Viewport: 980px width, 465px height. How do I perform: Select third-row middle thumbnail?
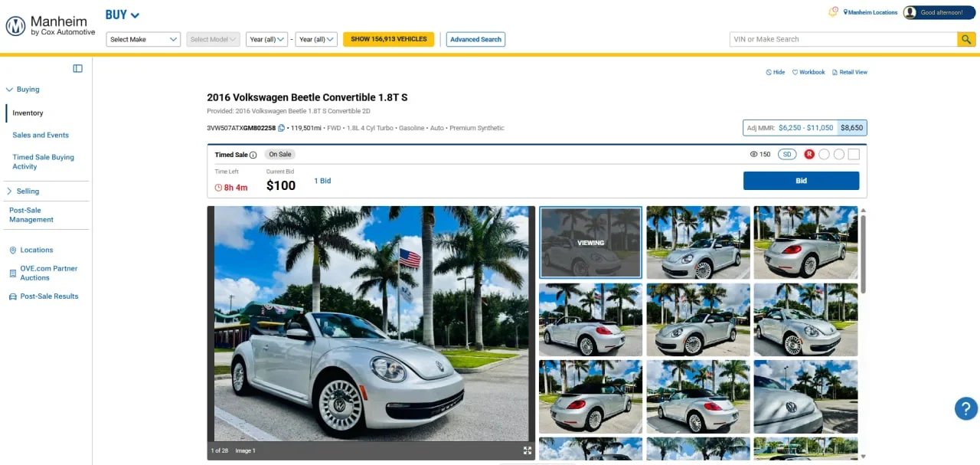[x=698, y=397]
